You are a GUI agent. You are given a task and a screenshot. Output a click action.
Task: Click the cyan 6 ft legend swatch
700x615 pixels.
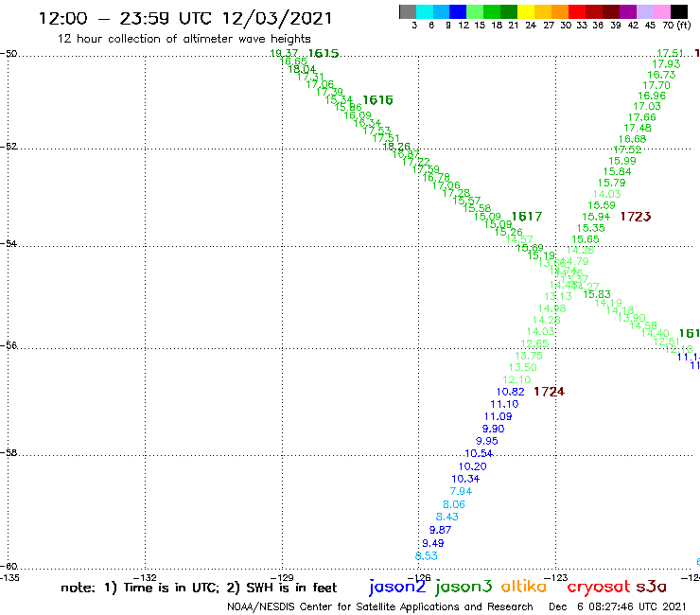pyautogui.click(x=424, y=11)
